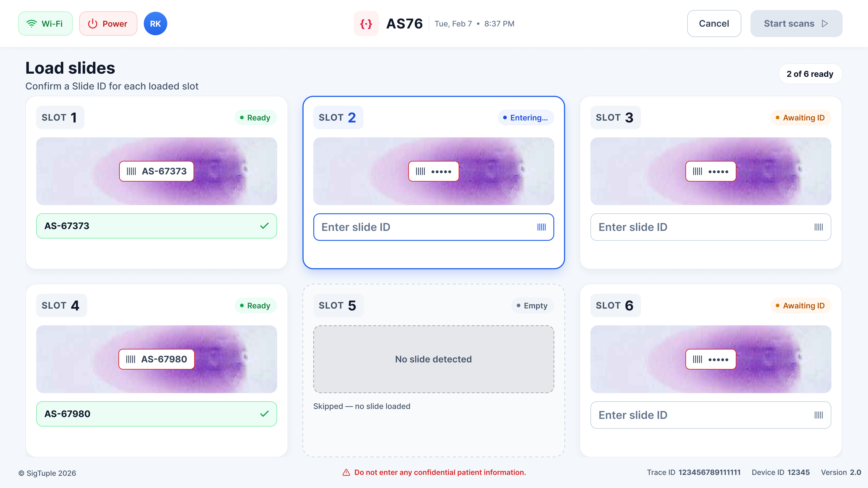The image size is (868, 488).
Task: Select the Slot 1 slide thumbnail
Action: point(157,171)
